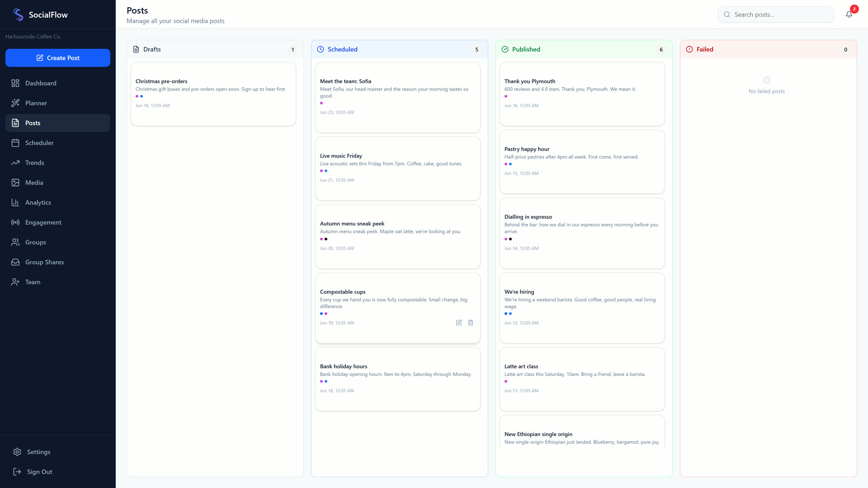
Task: Open the Autumn menu sneak peek post
Action: coord(398,236)
